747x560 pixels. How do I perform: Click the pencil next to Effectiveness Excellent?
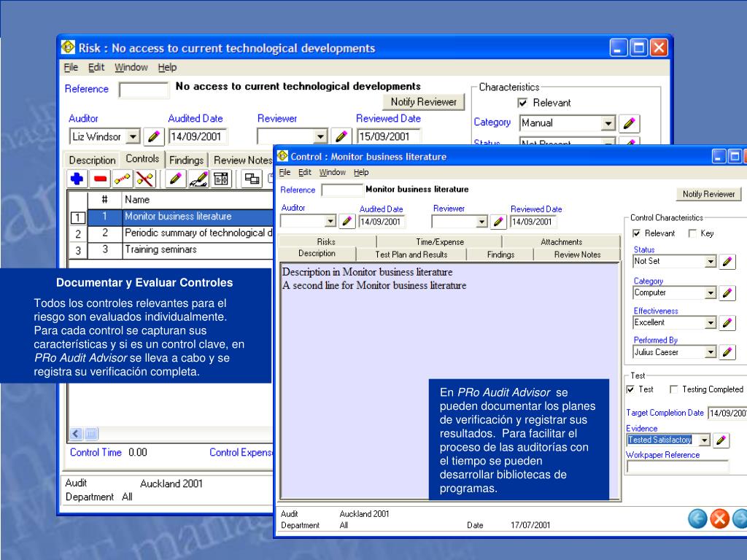[x=727, y=323]
